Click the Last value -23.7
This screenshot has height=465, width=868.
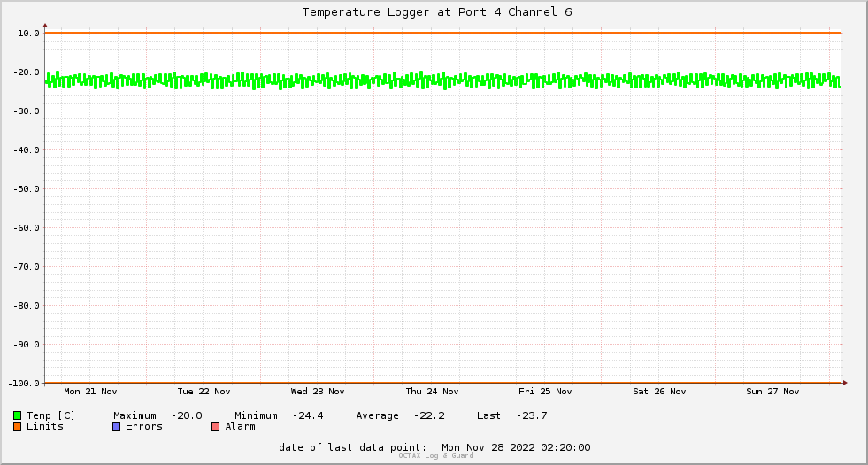[x=532, y=415]
